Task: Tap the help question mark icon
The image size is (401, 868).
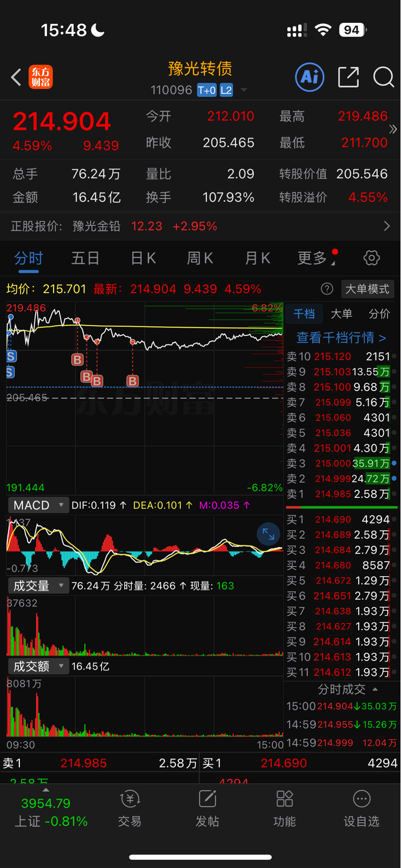Action: [x=327, y=289]
